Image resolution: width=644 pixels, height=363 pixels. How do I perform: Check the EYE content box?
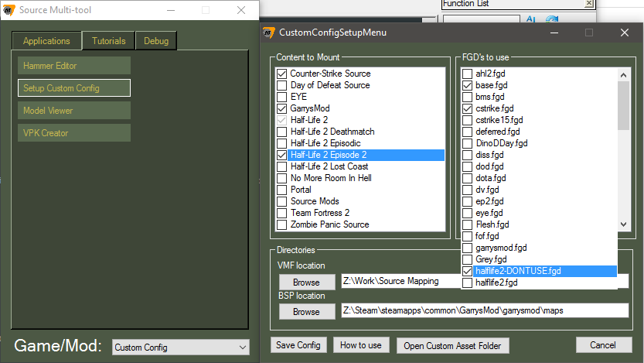click(281, 97)
